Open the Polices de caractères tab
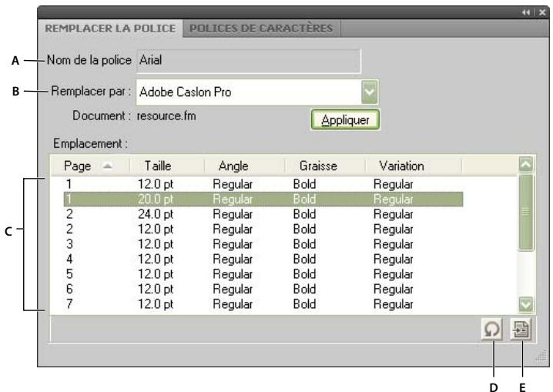Image resolution: width=553 pixels, height=392 pixels. [261, 28]
